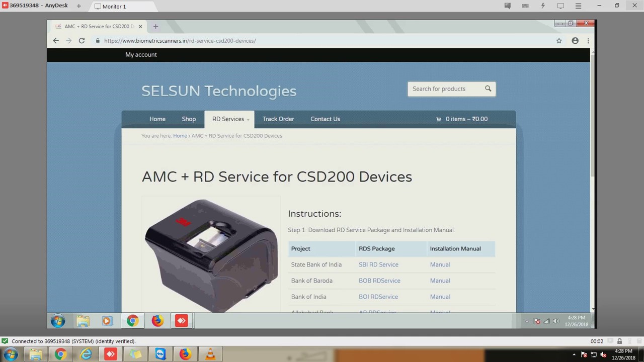Click Chrome on the remote taskbar

pyautogui.click(x=132, y=321)
